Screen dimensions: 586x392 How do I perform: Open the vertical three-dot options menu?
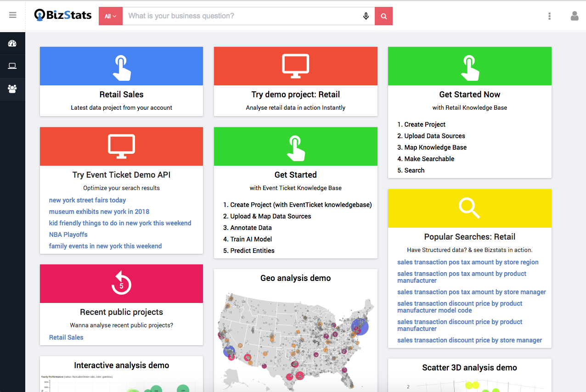pos(549,16)
